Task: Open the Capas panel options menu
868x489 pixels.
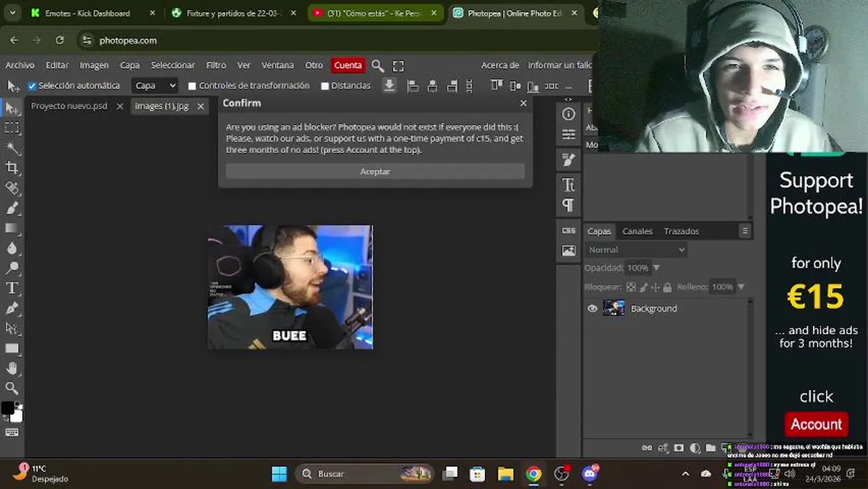Action: [745, 231]
